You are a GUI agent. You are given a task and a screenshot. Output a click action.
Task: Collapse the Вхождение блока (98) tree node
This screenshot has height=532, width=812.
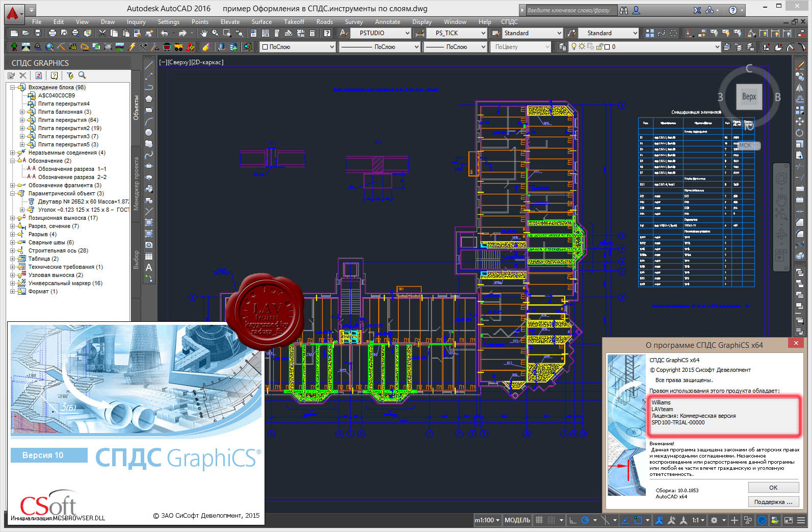click(x=13, y=87)
